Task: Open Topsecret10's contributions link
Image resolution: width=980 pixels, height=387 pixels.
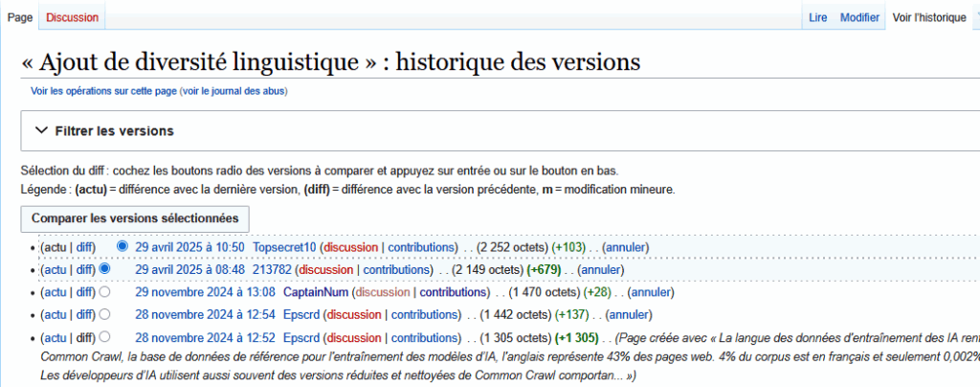Action: point(421,247)
